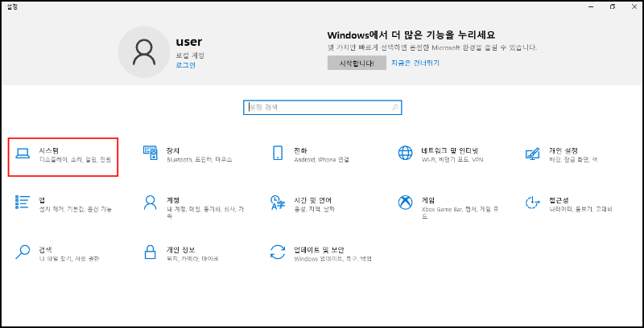This screenshot has width=644, height=328.
Task: Open the 검색 magnifier icon
Action: click(23, 252)
